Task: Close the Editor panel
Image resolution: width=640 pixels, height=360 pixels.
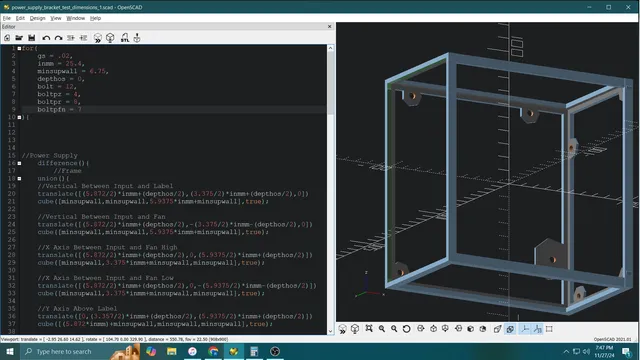Action: [330, 27]
